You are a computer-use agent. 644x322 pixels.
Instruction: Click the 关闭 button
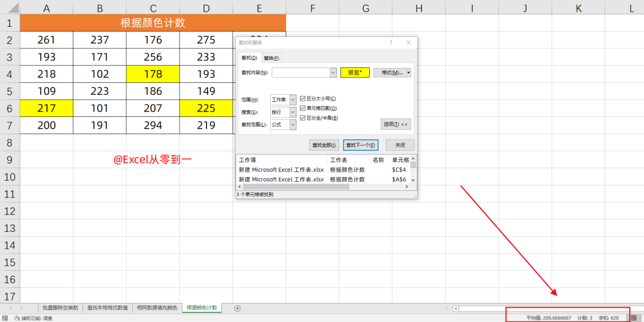point(400,145)
